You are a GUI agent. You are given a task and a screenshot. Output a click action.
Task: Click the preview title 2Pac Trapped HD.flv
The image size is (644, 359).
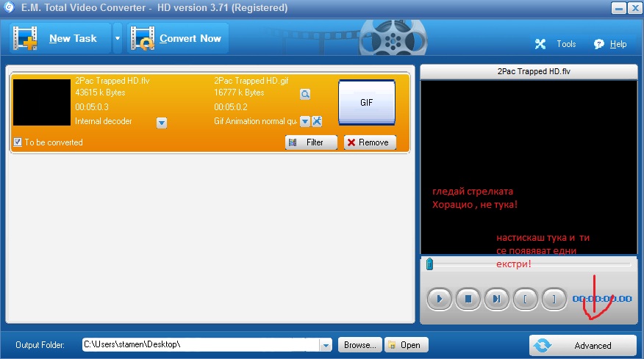tap(534, 71)
